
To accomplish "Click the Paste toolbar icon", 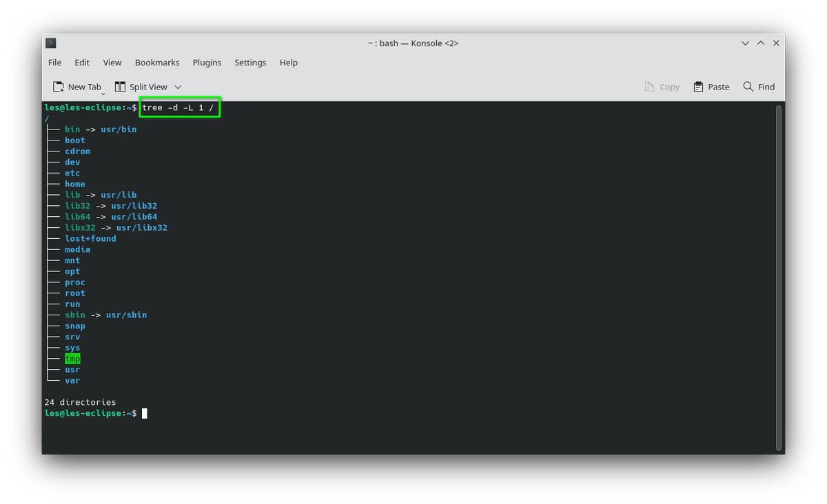I will coord(711,86).
